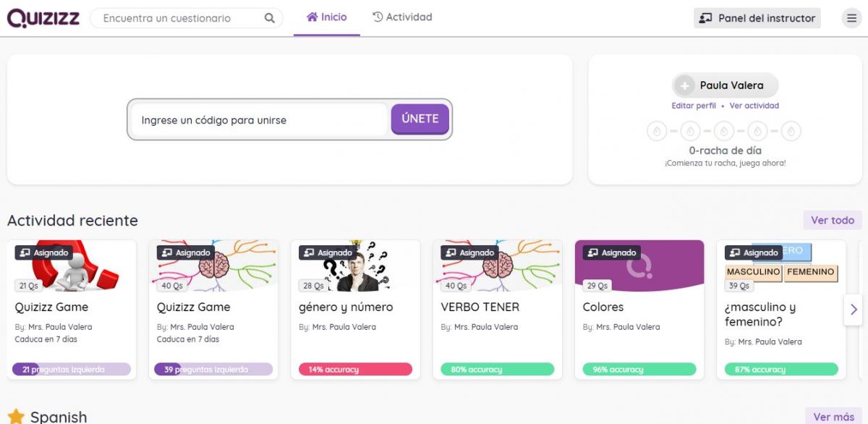Open the Editar perfil link

[694, 106]
